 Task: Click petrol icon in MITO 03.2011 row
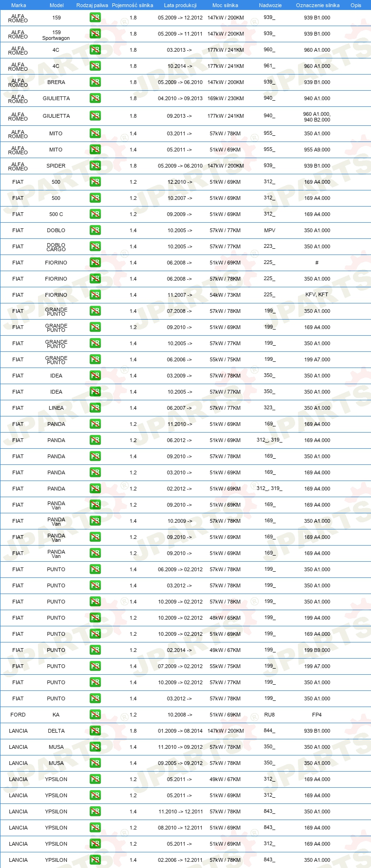95,133
